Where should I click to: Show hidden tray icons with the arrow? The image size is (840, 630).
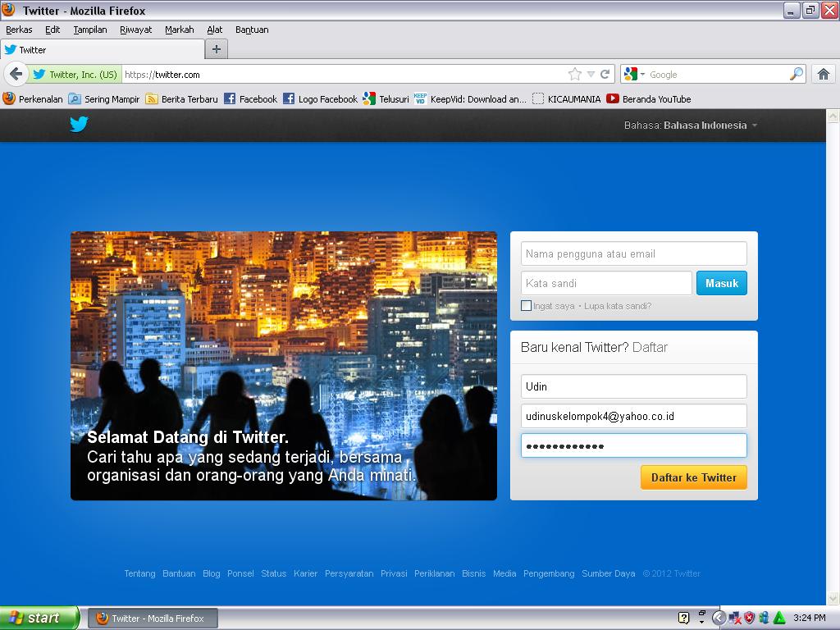pyautogui.click(x=719, y=618)
